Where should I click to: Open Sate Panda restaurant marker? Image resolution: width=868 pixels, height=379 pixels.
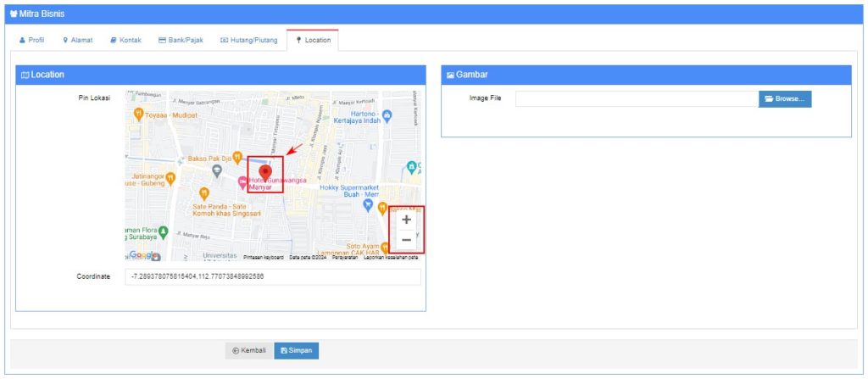(x=203, y=192)
